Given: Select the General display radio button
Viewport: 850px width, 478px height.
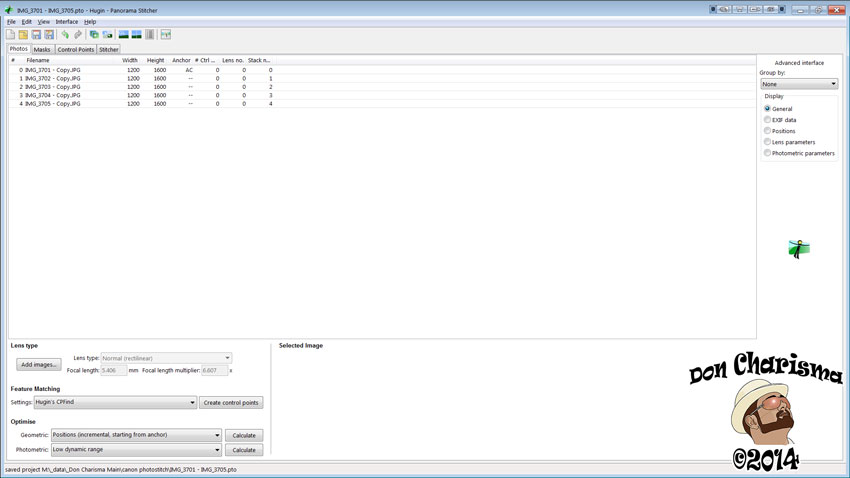Looking at the screenshot, I should pos(768,109).
